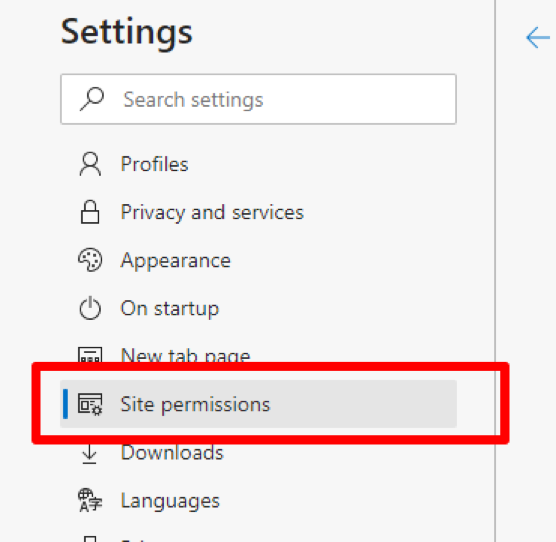This screenshot has width=556, height=542.
Task: Focus the Search settings field
Action: [258, 99]
